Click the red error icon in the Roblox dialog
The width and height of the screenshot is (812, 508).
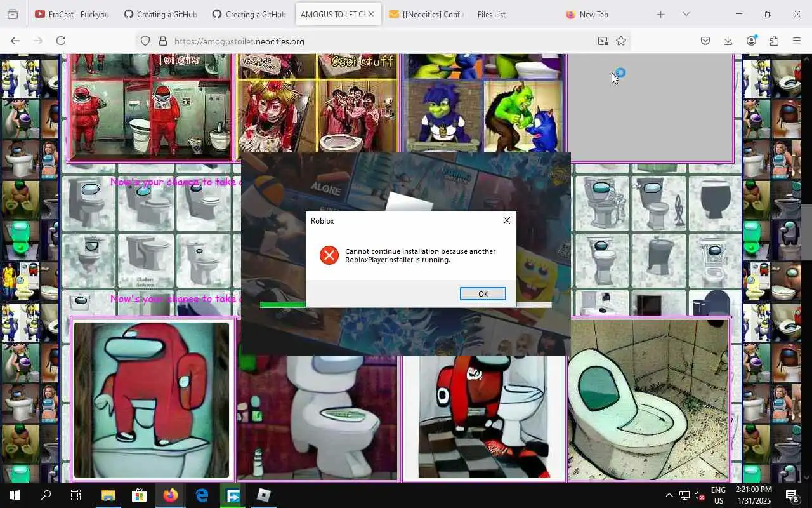click(329, 255)
